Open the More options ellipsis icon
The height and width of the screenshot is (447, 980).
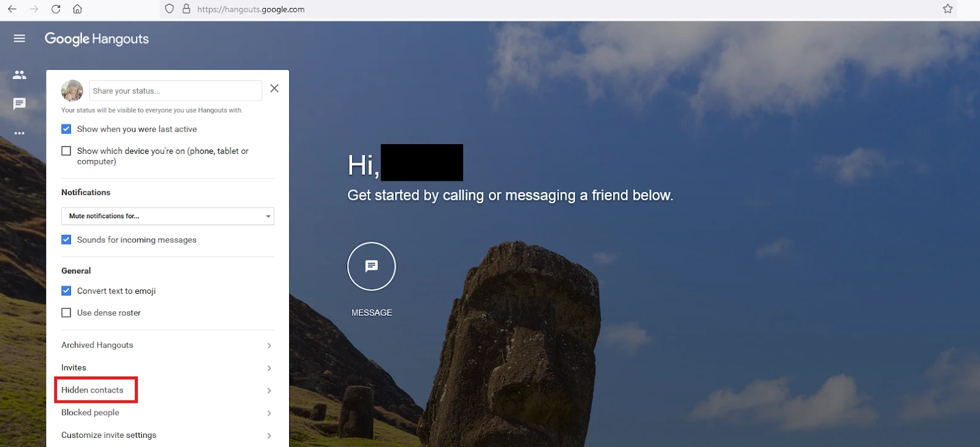click(x=20, y=133)
